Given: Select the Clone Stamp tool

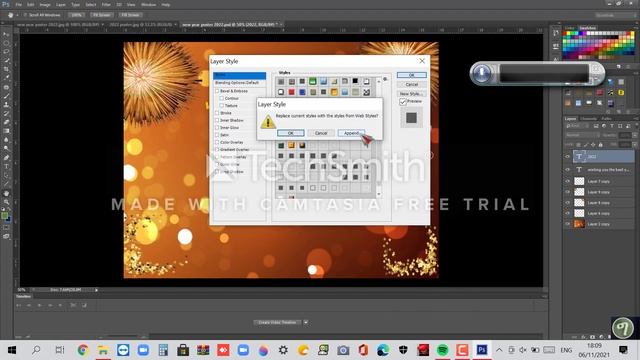Looking at the screenshot, I should pos(6,104).
